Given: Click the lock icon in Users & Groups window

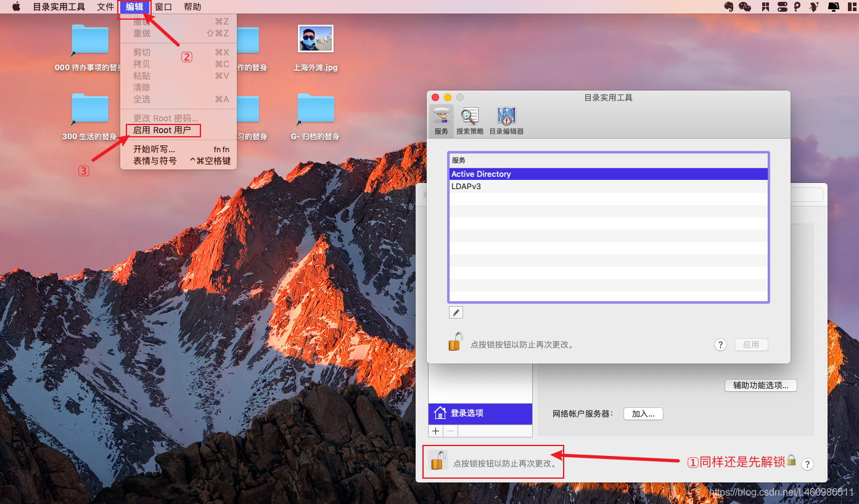Looking at the screenshot, I should point(438,460).
